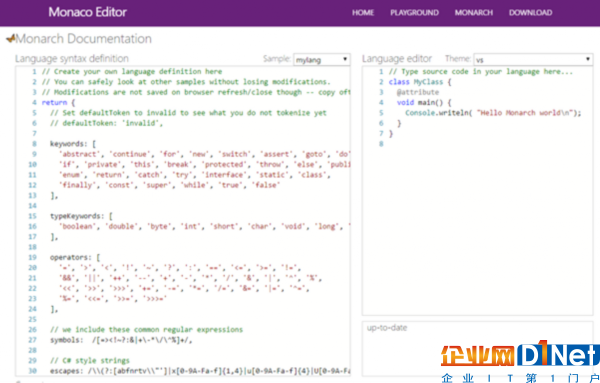Click the Monaco Editor title link
600x383 pixels.
[88, 12]
